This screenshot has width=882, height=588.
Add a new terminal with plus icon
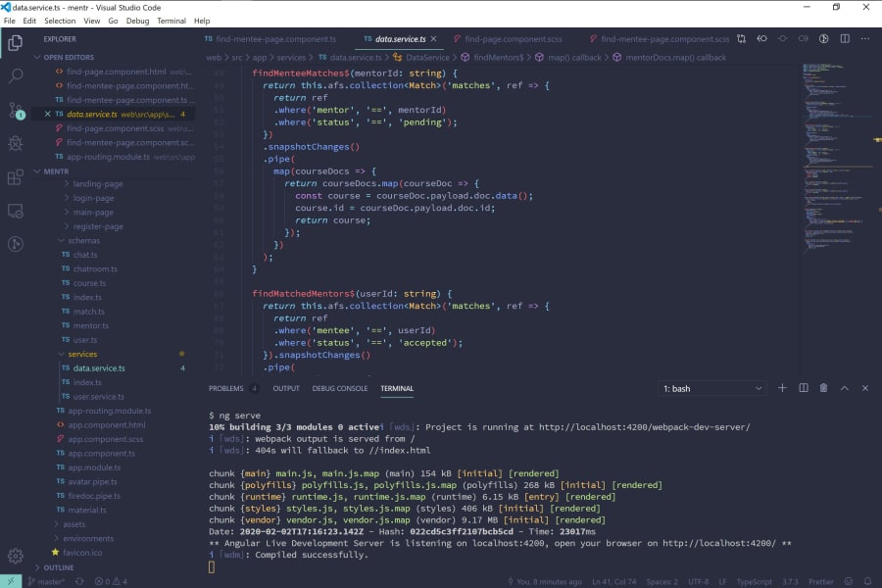click(782, 388)
